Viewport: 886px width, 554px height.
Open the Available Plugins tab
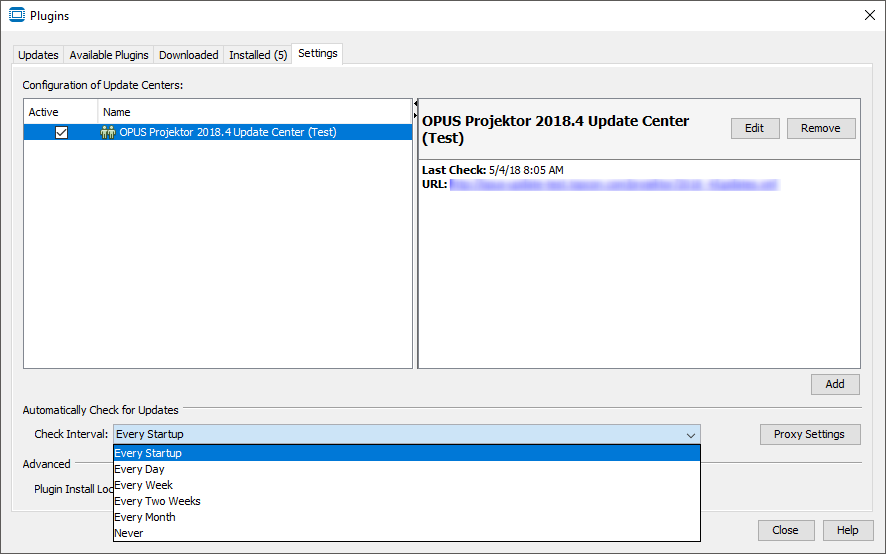109,55
